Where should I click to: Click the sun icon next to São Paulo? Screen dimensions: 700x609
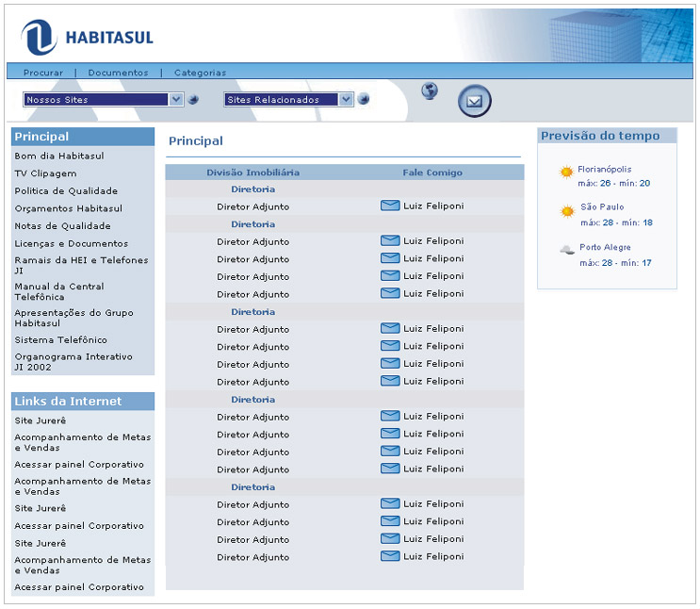pyautogui.click(x=566, y=211)
